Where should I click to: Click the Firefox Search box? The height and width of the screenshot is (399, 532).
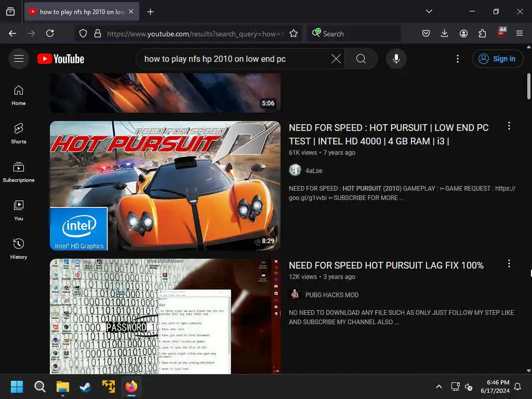pyautogui.click(x=354, y=34)
